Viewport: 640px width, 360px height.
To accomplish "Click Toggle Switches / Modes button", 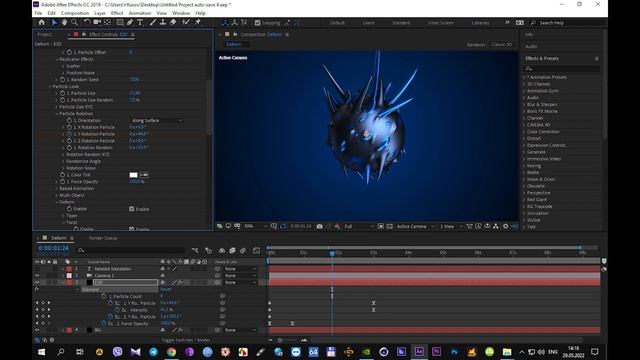I will point(186,340).
